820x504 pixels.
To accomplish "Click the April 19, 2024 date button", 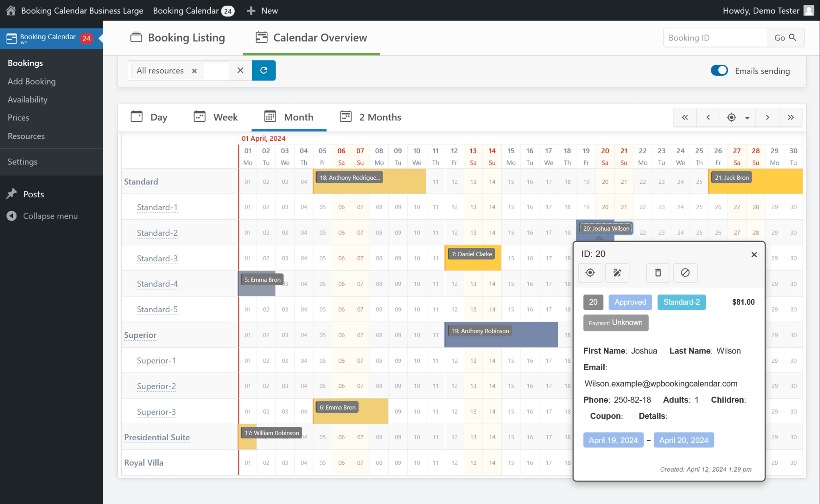I will [613, 440].
